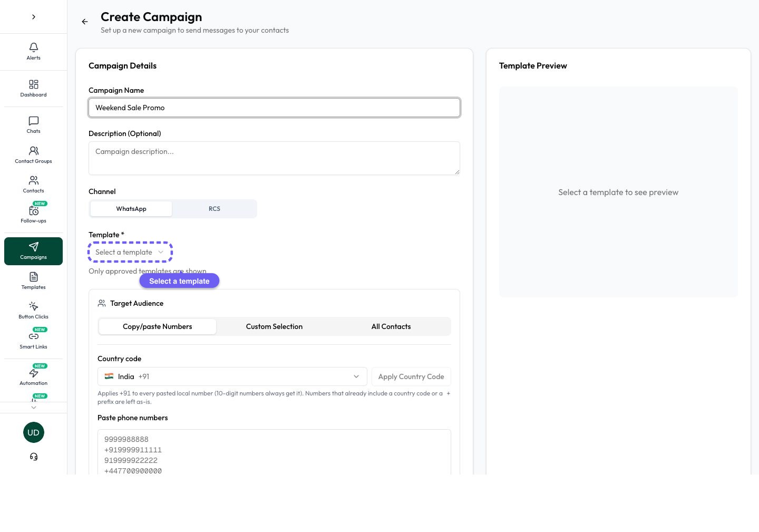Screen dimensions: 759x532
Task: Switch to Custom Selection tab
Action: 274,326
